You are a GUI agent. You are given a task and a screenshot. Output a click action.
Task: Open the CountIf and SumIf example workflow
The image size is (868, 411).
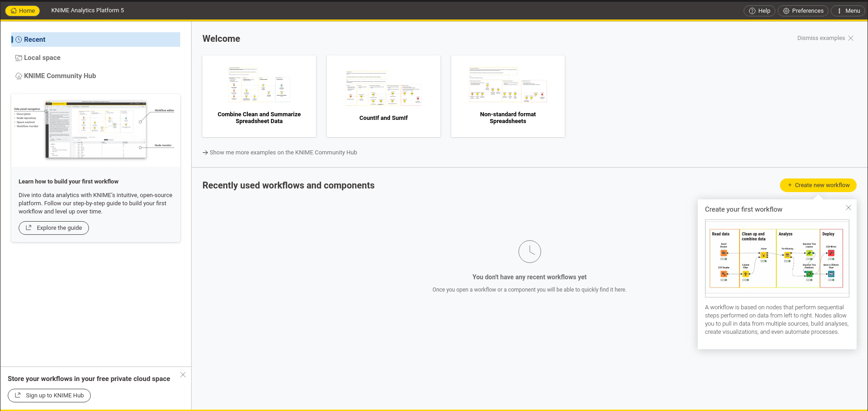383,96
